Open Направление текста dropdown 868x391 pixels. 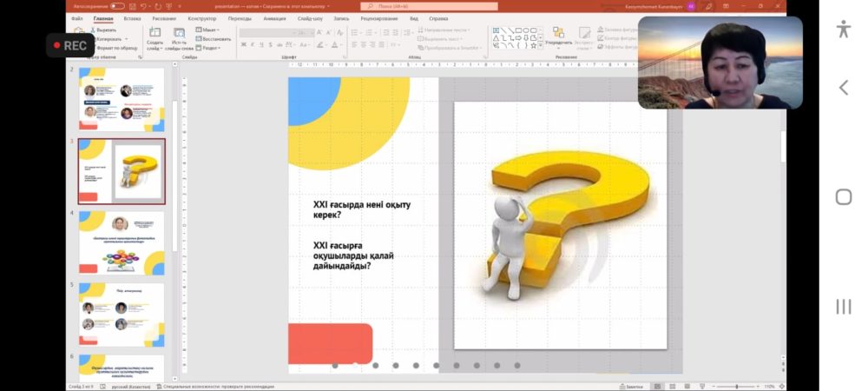[x=444, y=30]
